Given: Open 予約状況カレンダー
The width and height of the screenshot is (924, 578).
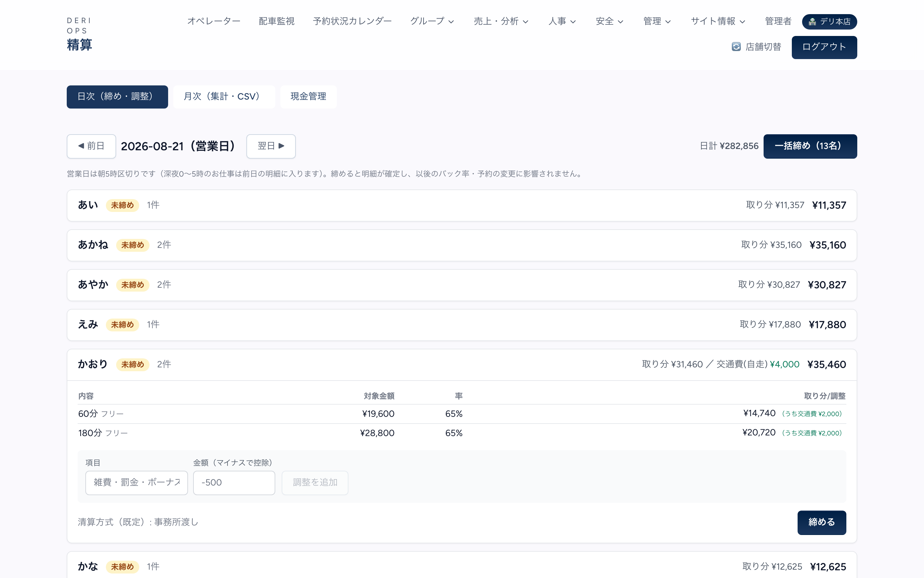Looking at the screenshot, I should click(x=352, y=22).
